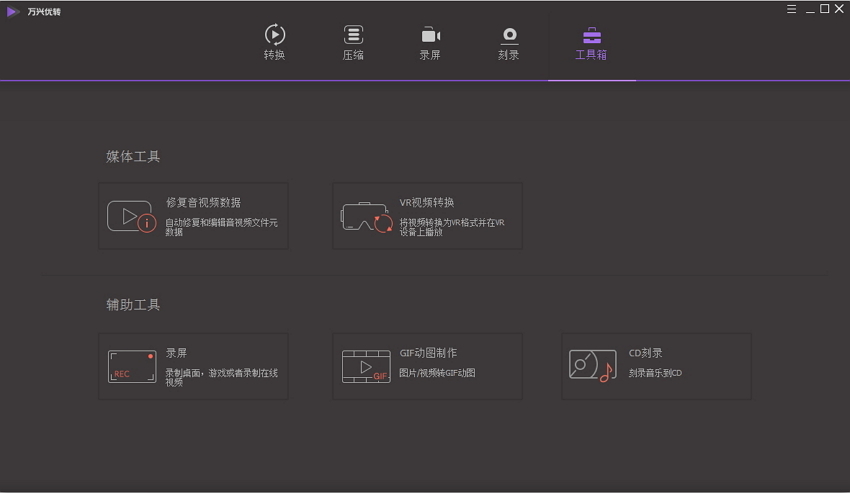Viewport: 850px width, 493px height.
Task: Click the 刻录 (Burn) disc icon
Action: tap(509, 35)
